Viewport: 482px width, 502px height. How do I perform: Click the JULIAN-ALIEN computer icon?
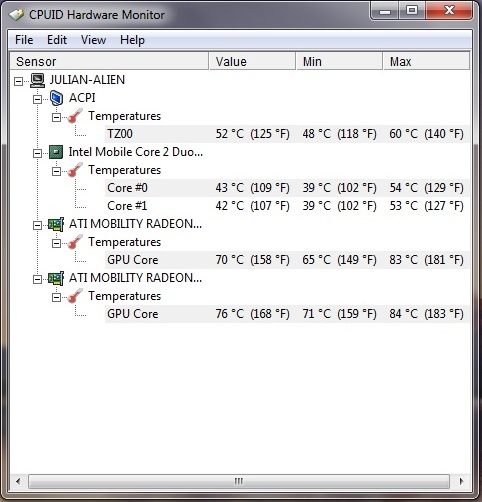(37, 80)
